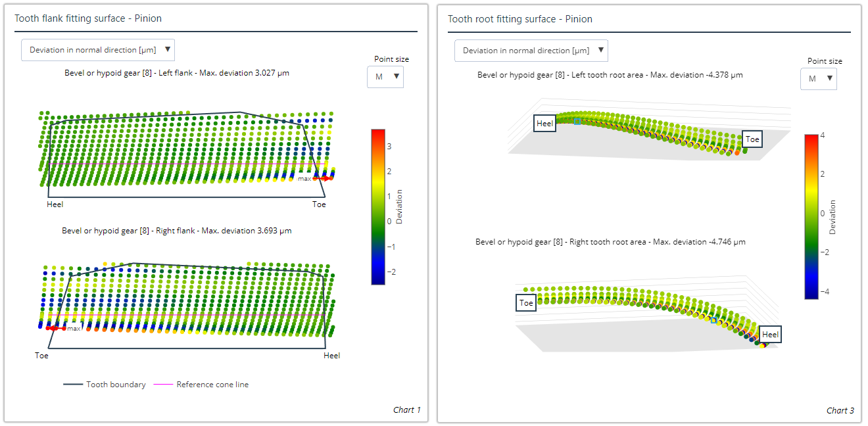The width and height of the screenshot is (868, 426).
Task: Click the Heel box on left root chart
Action: [544, 124]
